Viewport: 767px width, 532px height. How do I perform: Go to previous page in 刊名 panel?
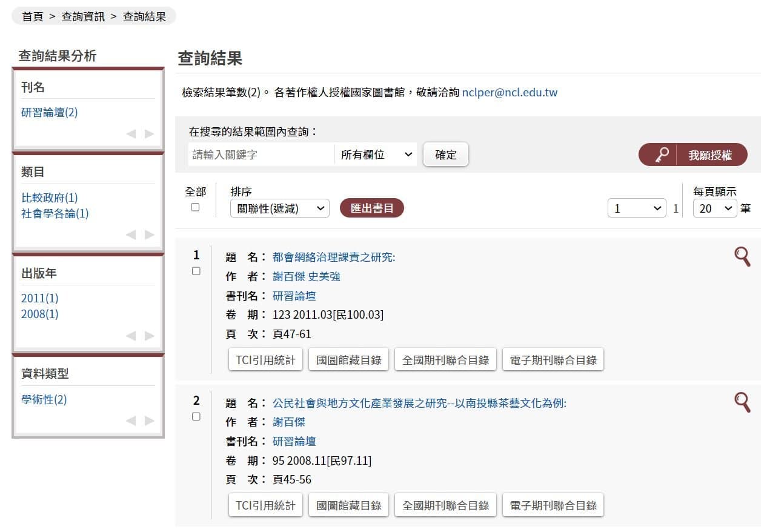(x=131, y=134)
